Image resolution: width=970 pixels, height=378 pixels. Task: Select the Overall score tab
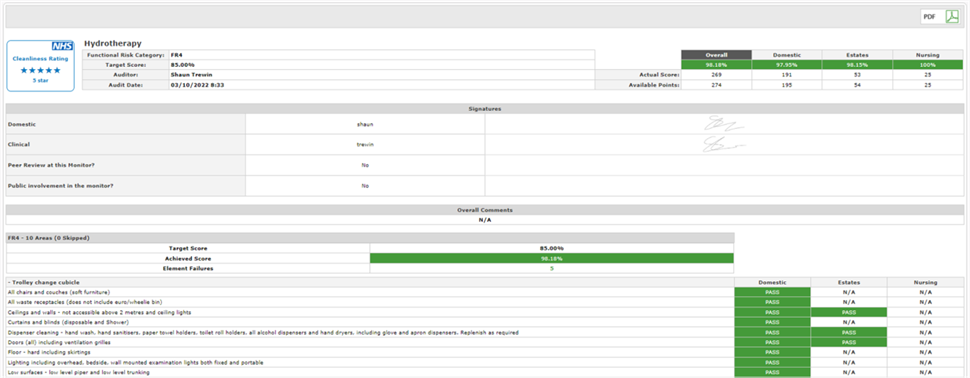[716, 55]
